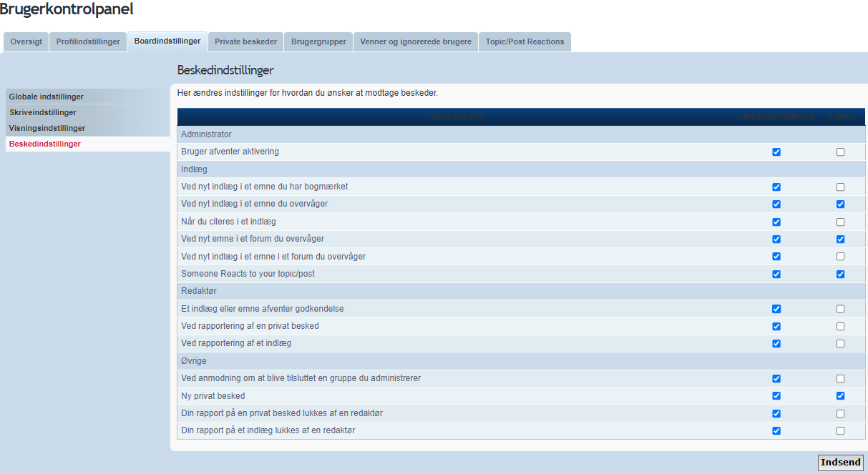
Task: Select the Topic/Post Reactions tab
Action: [x=525, y=41]
